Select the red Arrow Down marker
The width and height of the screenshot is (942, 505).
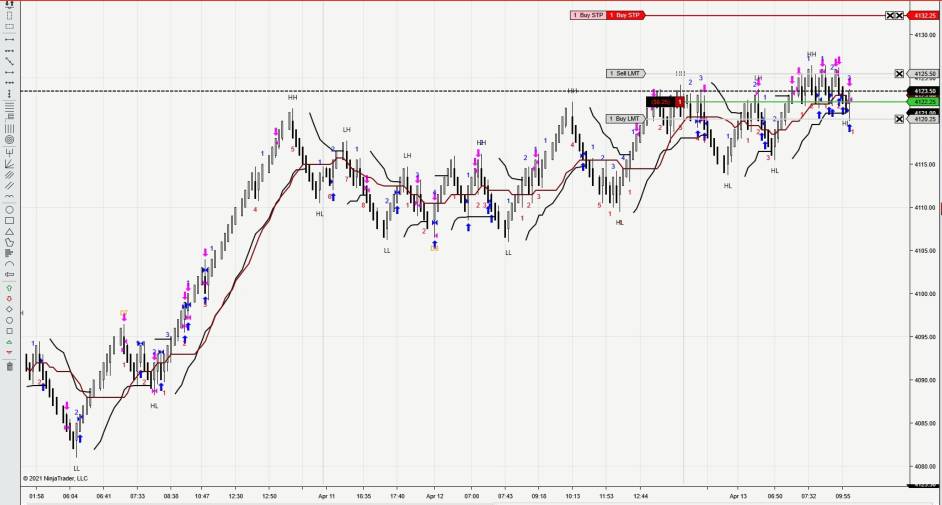tap(10, 298)
